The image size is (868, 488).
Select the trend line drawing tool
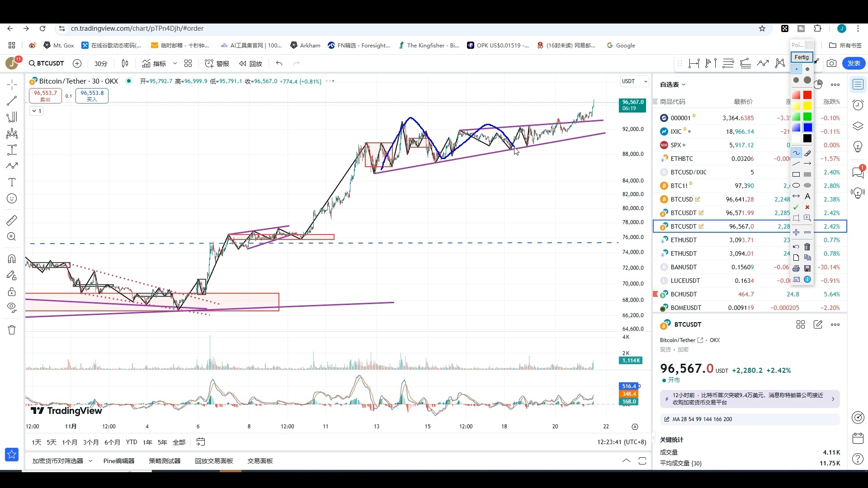point(12,101)
